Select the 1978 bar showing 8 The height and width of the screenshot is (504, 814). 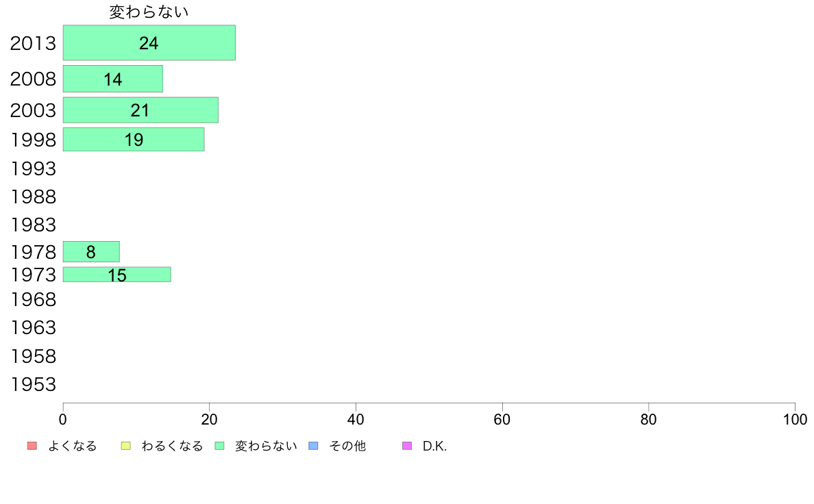tap(91, 252)
